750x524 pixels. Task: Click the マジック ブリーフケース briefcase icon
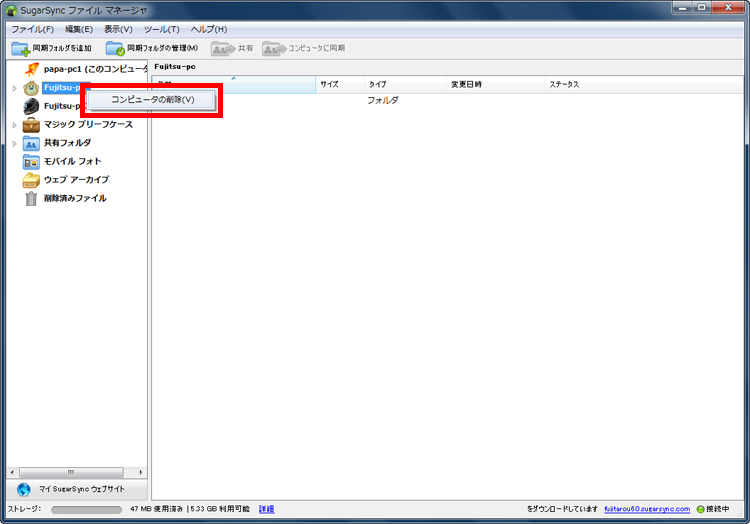(31, 125)
